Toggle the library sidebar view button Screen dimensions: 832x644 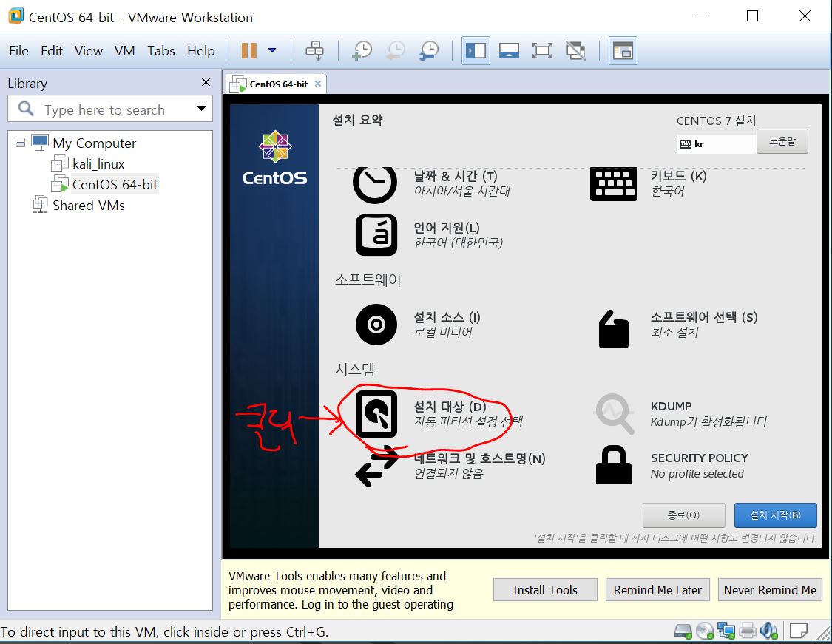(x=476, y=51)
